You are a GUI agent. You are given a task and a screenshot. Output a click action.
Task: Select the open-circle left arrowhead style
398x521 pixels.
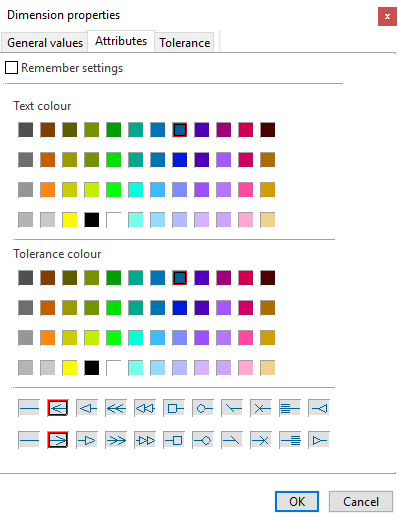click(x=203, y=408)
